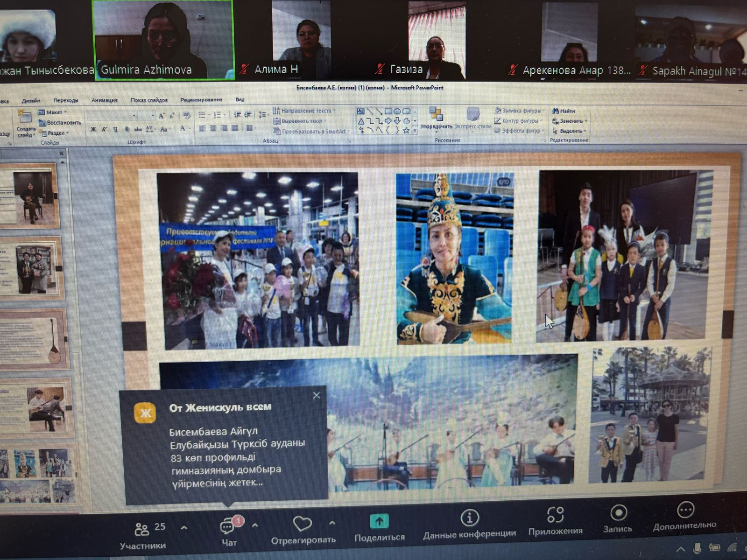Click the Найти button in ribbon
The width and height of the screenshot is (747, 560).
click(x=564, y=111)
